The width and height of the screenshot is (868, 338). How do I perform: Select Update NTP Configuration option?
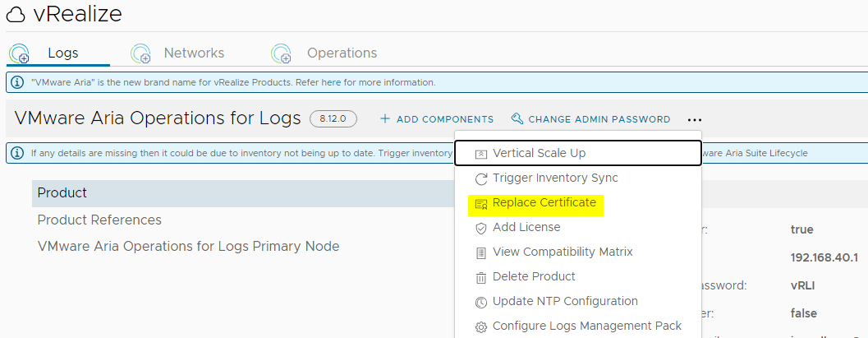point(565,302)
